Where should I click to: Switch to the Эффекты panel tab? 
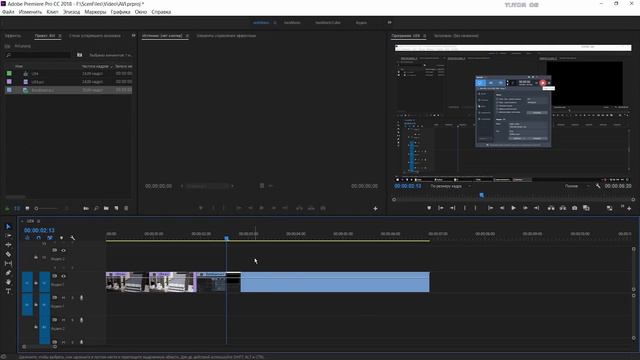tap(13, 36)
